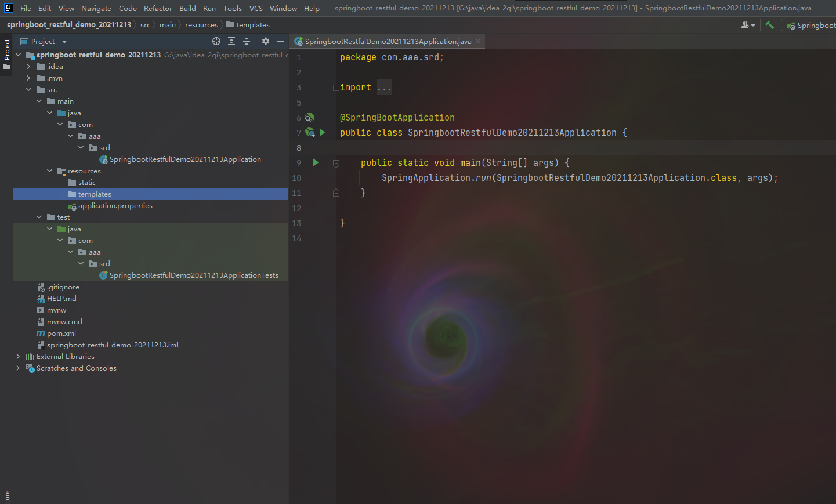Expand External Libraries node
This screenshot has height=504, width=836.
(18, 357)
